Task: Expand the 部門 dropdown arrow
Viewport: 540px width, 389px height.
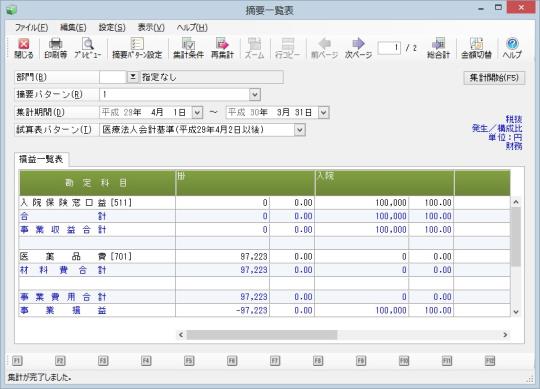Action: [133, 77]
